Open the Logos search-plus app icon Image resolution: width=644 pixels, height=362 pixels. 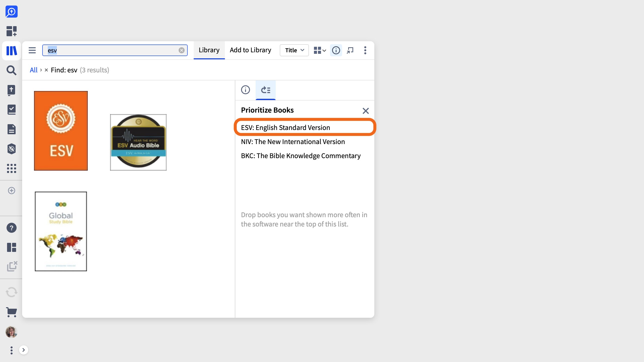(x=12, y=12)
